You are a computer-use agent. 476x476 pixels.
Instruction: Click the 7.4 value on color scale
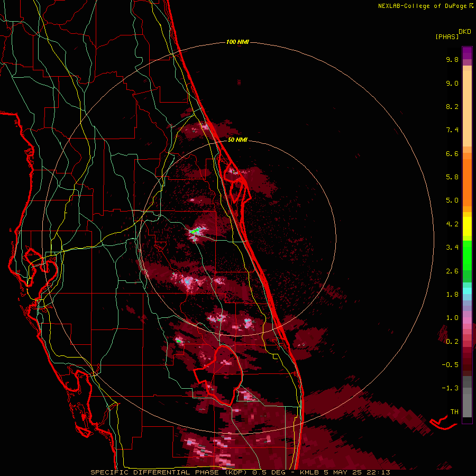click(452, 130)
